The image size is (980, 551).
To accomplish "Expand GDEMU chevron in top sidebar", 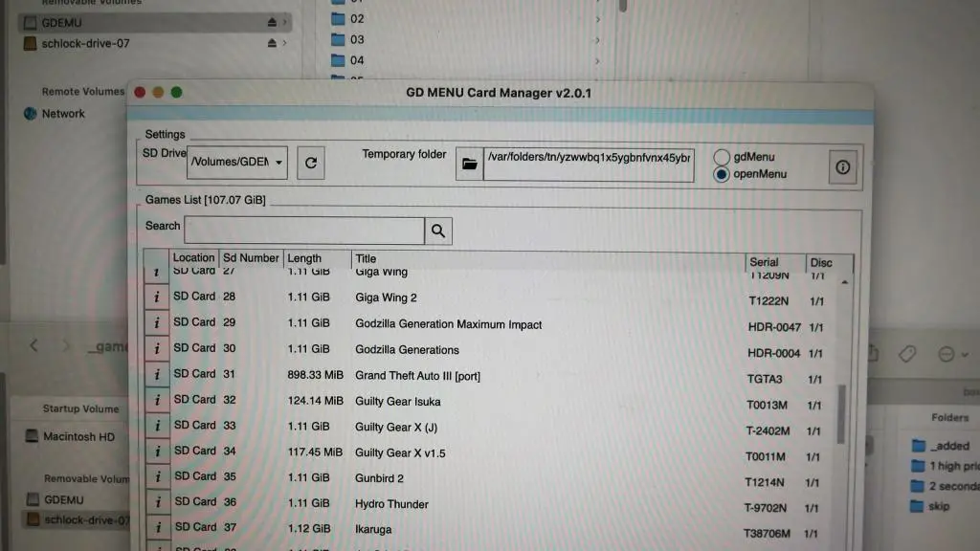I will (285, 23).
